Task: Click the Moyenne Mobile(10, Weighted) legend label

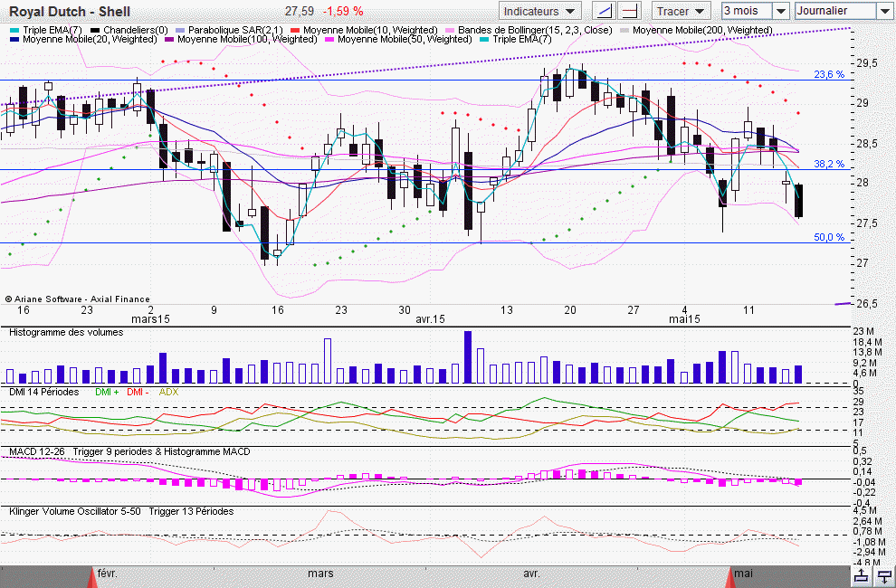Action: pyautogui.click(x=370, y=30)
